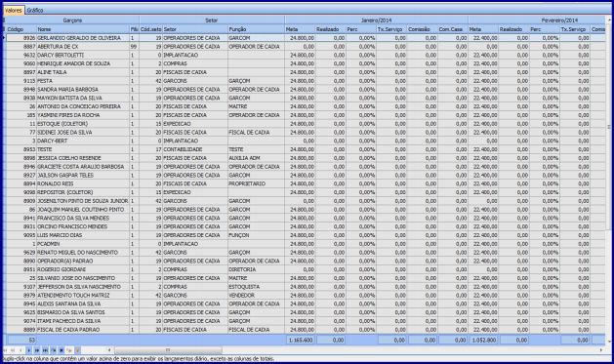This screenshot has height=364, width=614.
Task: Click Janeiro Meta column header
Action: click(300, 29)
